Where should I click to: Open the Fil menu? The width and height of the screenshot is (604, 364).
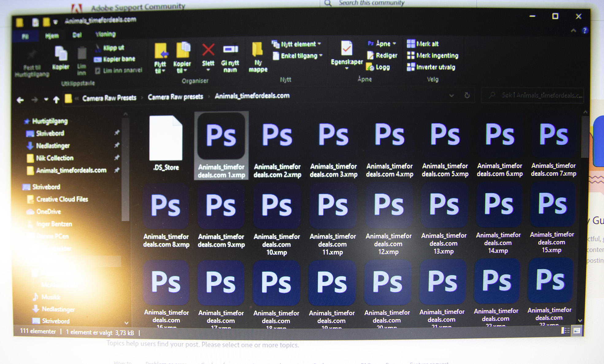pos(25,36)
